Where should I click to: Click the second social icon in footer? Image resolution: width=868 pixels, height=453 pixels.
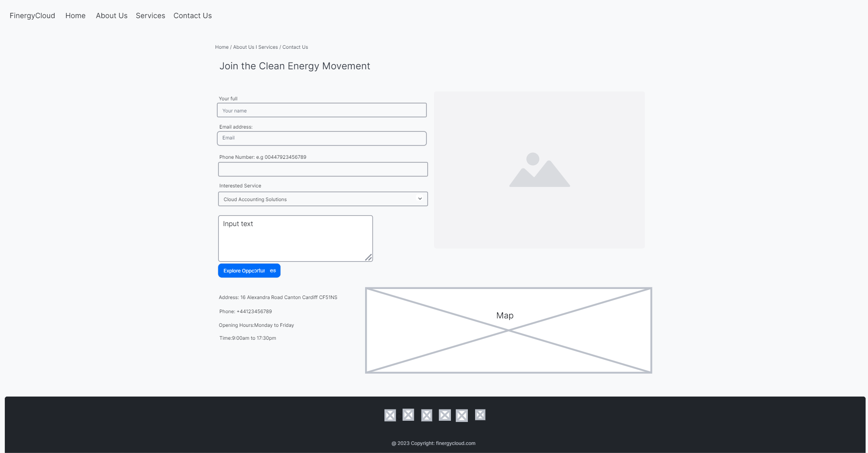[408, 415]
